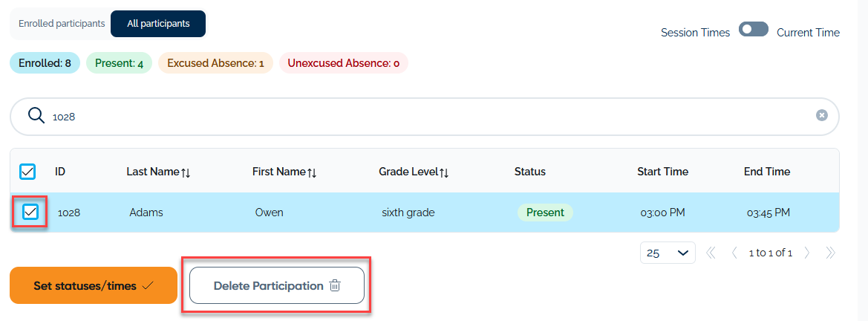Click the Delete Participation button

coord(276,285)
